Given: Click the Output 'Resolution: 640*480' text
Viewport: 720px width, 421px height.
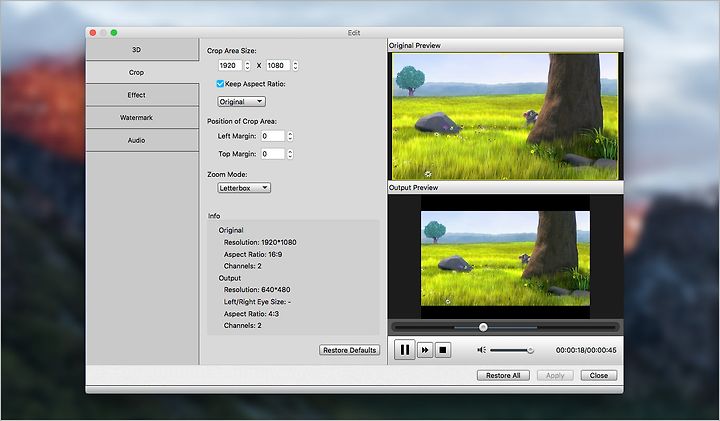Looking at the screenshot, I should coord(257,290).
